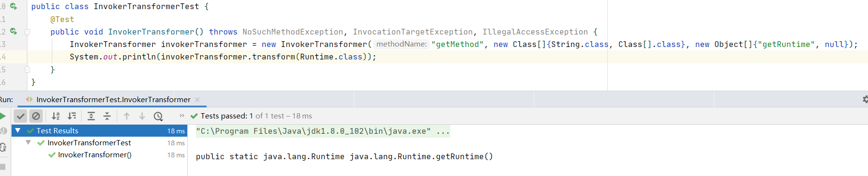
Task: Go to next failed test arrow
Action: pos(142,116)
